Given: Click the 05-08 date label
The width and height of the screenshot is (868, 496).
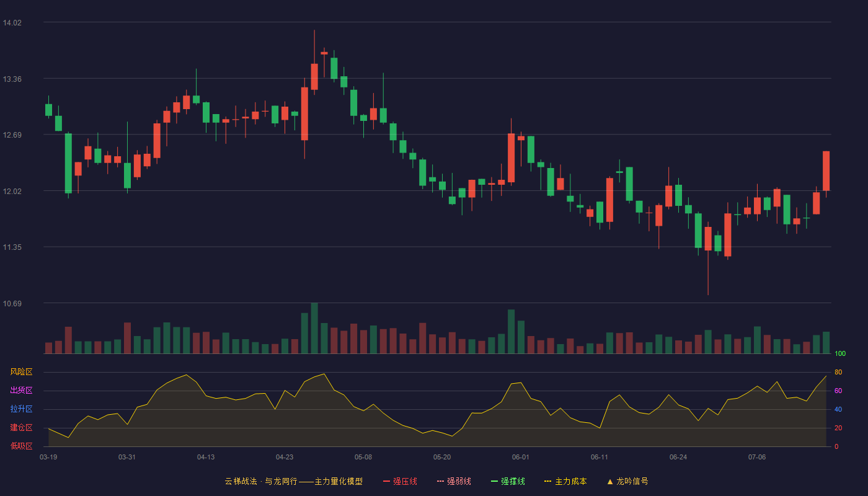Looking at the screenshot, I should (x=363, y=457).
